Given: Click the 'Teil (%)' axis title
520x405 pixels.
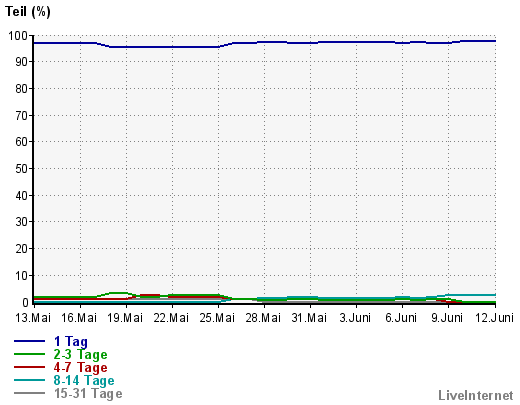Looking at the screenshot, I should pos(28,12).
